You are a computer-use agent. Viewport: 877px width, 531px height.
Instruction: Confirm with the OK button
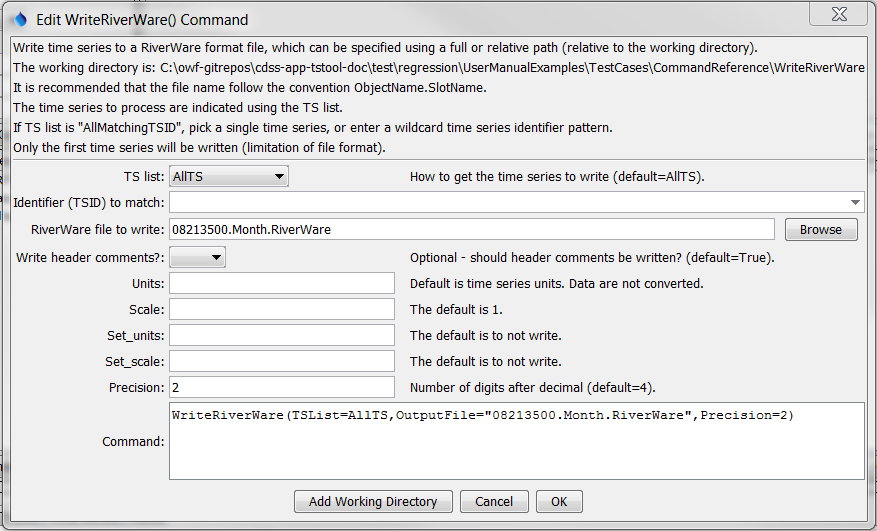click(559, 501)
